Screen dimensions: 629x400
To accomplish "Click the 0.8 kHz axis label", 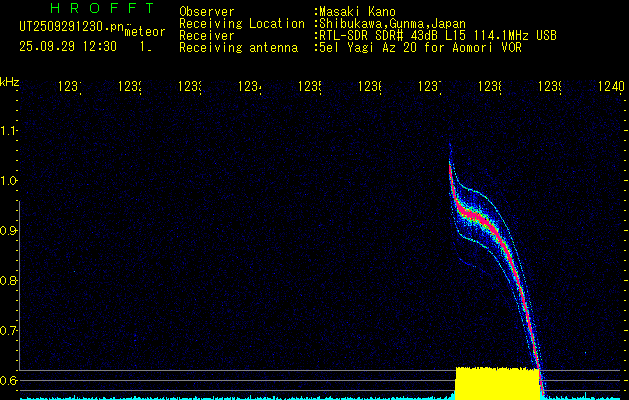I will click(x=10, y=281).
